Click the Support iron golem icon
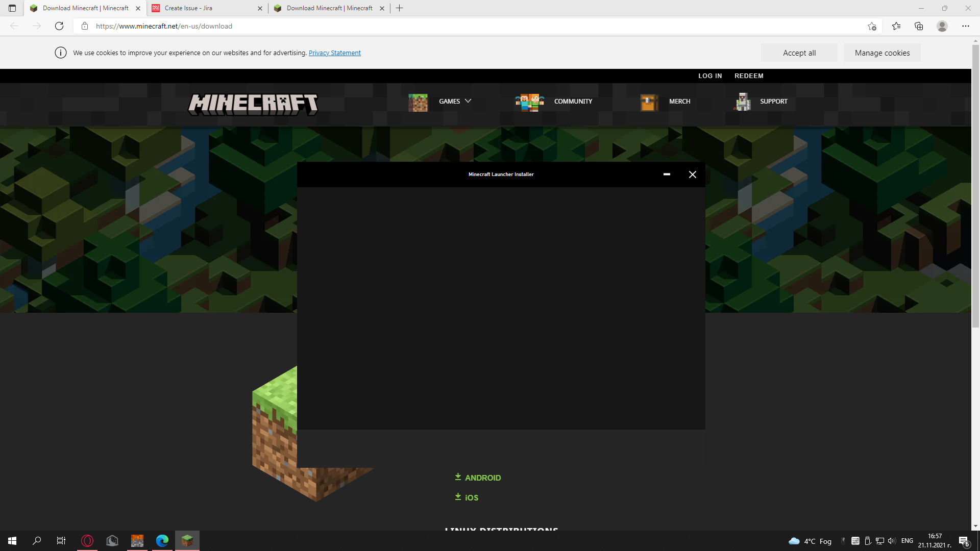 [x=743, y=102]
